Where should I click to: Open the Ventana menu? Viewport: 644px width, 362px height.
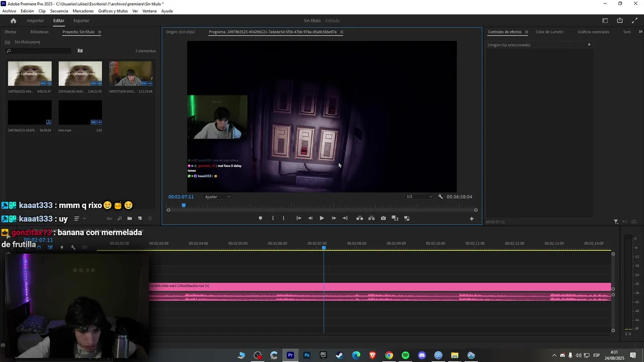[x=149, y=11]
